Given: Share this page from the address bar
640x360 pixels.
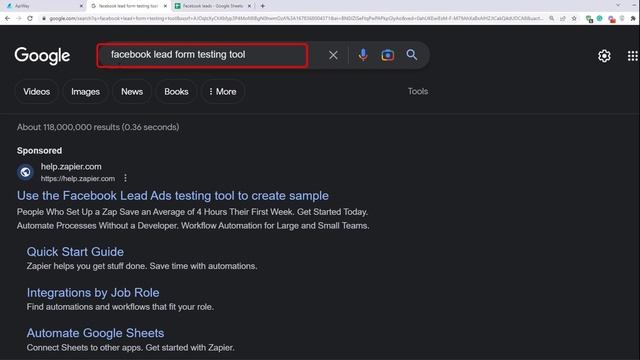Looking at the screenshot, I should coord(563,18).
